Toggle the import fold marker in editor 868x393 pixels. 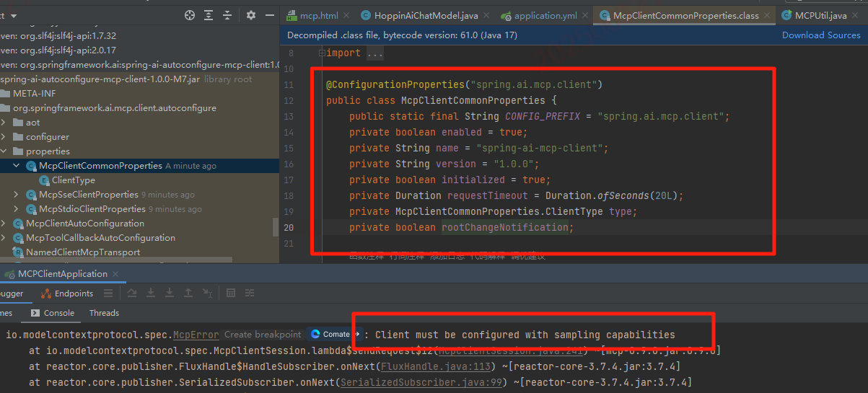point(322,53)
